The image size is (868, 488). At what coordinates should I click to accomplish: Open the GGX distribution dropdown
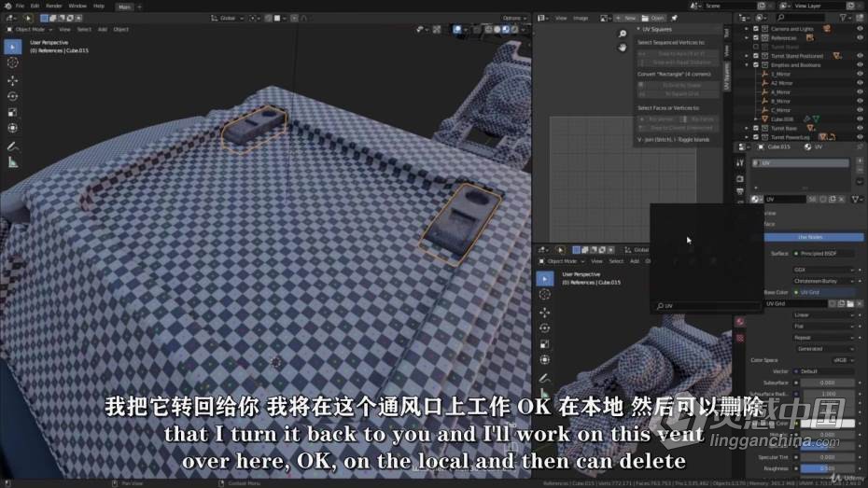pos(824,270)
